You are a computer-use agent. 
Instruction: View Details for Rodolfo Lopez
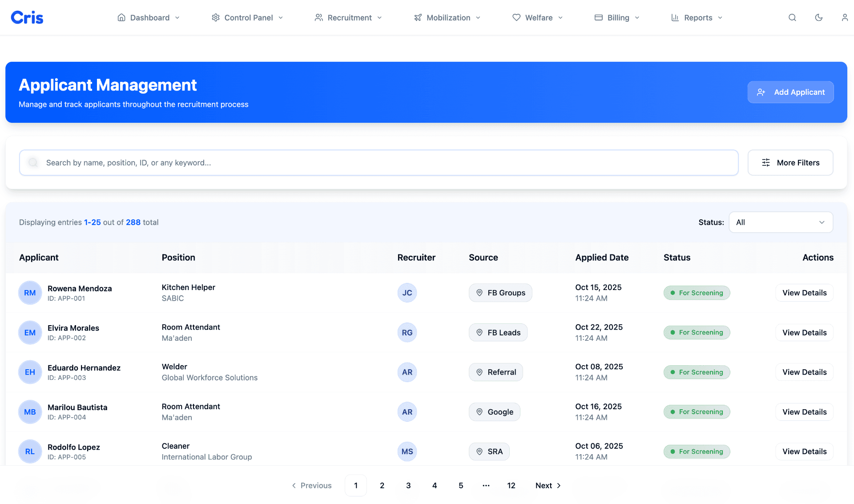pos(804,452)
